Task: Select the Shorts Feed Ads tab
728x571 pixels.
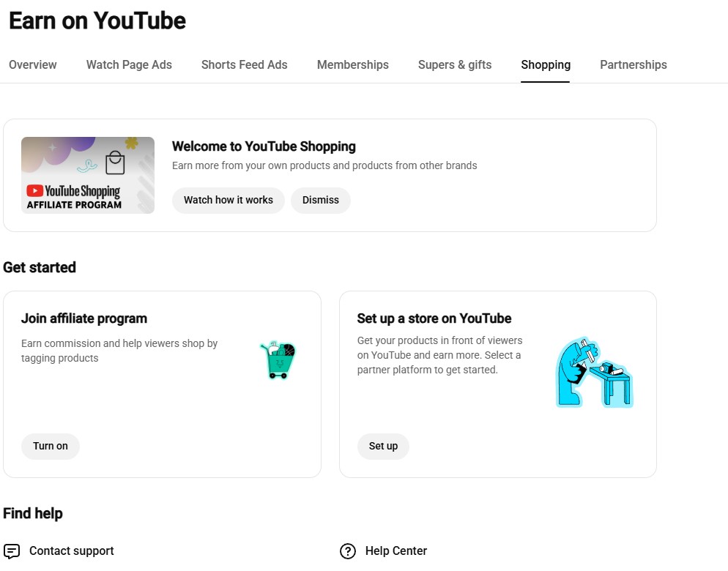Action: tap(244, 64)
